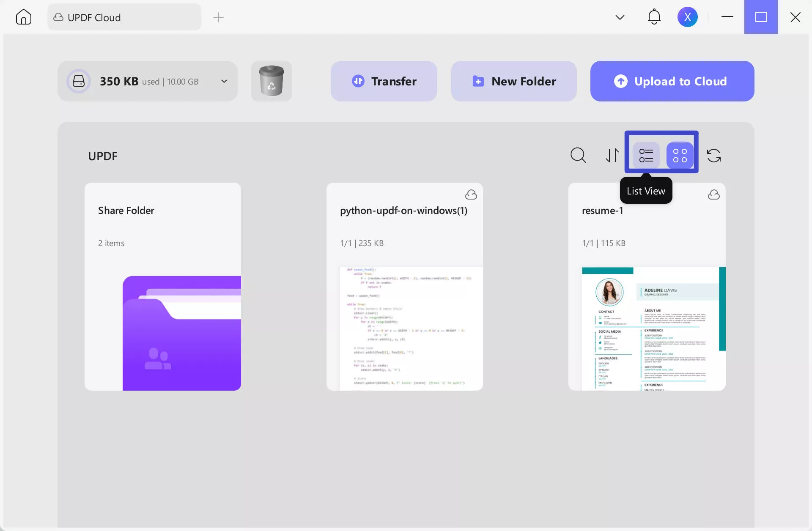Click the Transfer button

pyautogui.click(x=384, y=81)
